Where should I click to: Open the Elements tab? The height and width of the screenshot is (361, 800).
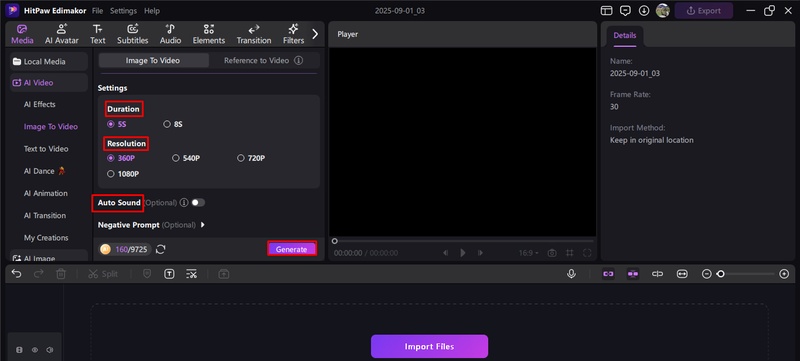209,34
